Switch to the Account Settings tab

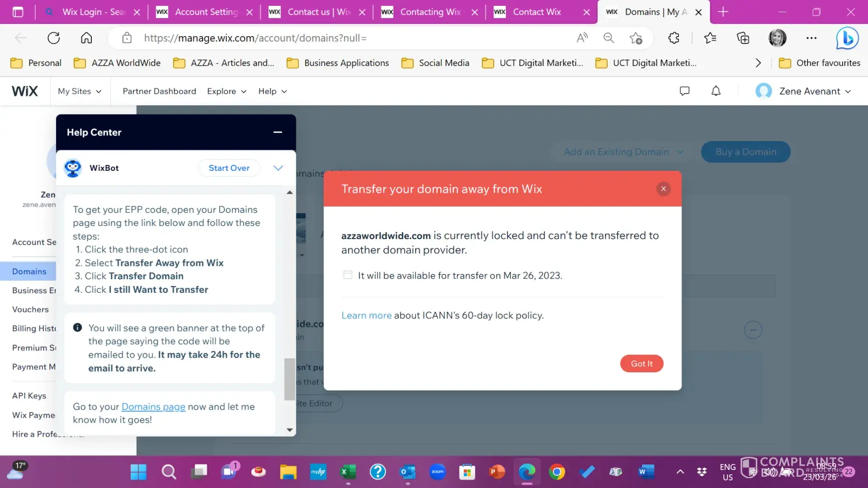click(x=206, y=12)
